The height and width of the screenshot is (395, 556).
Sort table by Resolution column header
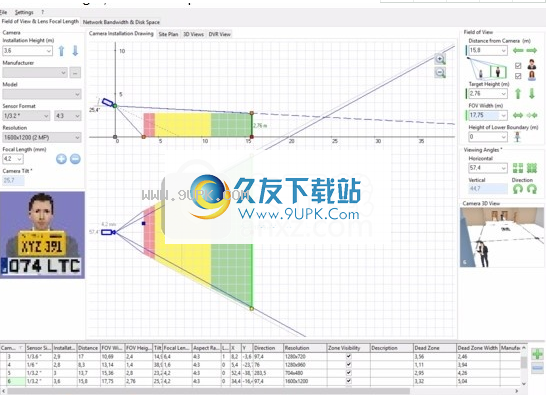coord(304,348)
